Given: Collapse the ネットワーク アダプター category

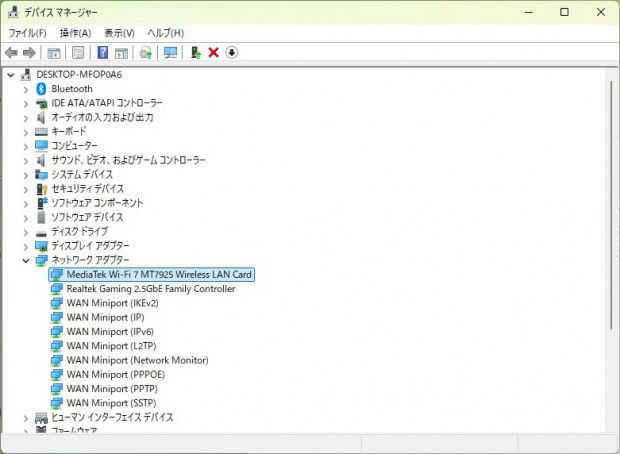Looking at the screenshot, I should click(x=26, y=260).
